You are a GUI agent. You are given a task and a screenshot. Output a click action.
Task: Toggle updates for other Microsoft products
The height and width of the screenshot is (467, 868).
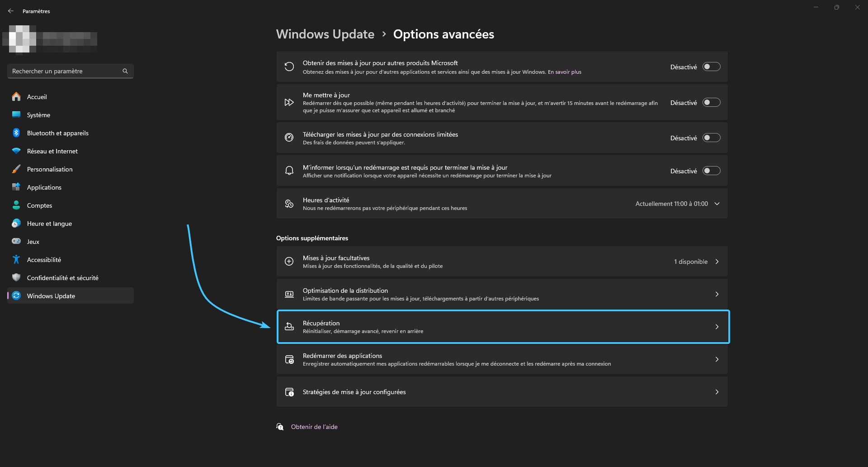coord(712,67)
